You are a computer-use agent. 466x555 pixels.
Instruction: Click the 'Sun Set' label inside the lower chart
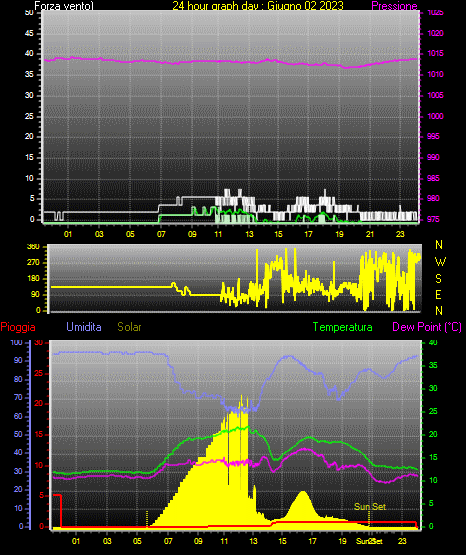pyautogui.click(x=370, y=507)
